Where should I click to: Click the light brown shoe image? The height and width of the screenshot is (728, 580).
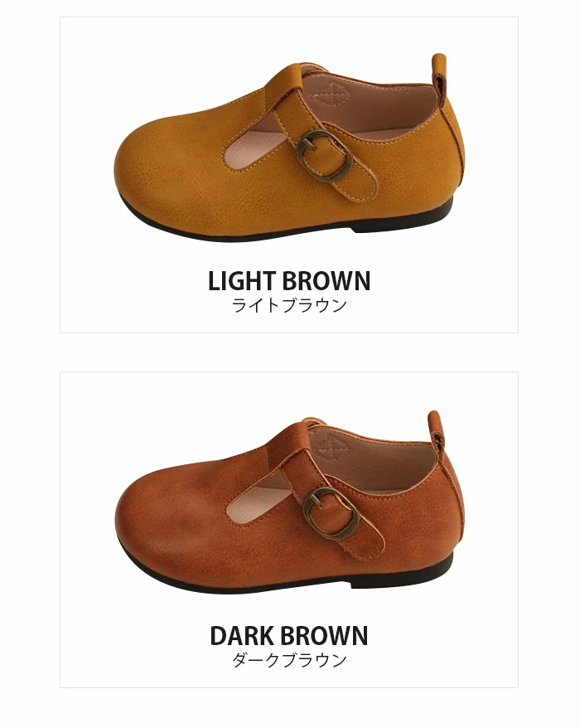[x=289, y=148]
